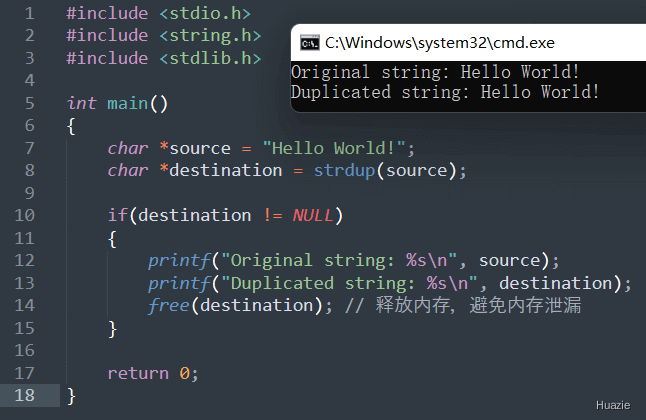
Task: Click the Huazie watermark text
Action: point(613,406)
